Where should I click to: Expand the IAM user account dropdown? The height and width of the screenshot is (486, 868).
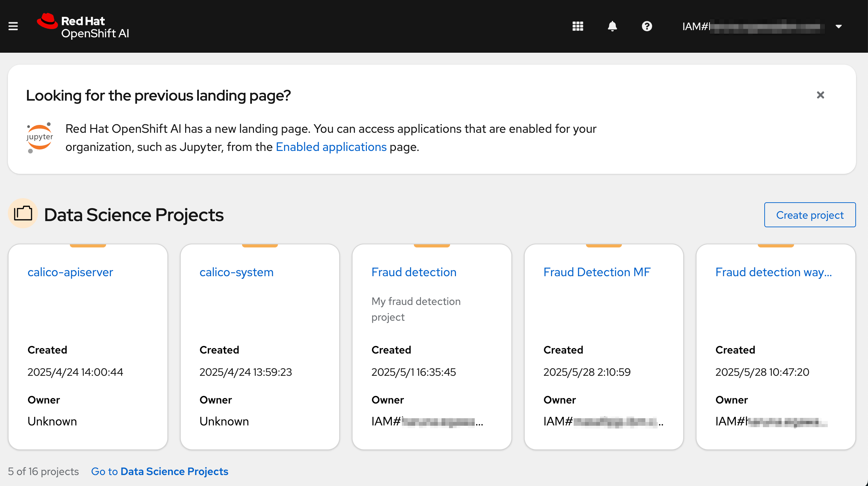[x=839, y=26]
